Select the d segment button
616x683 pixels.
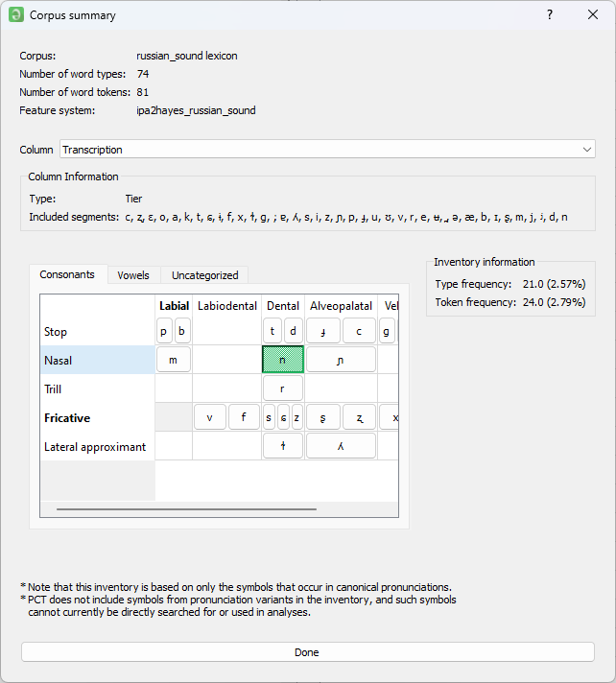(x=294, y=331)
